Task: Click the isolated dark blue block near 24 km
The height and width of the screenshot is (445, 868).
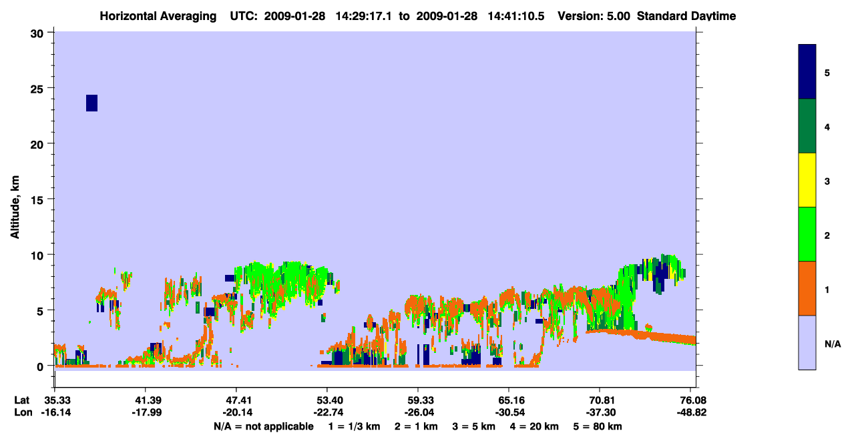Action: (x=92, y=103)
